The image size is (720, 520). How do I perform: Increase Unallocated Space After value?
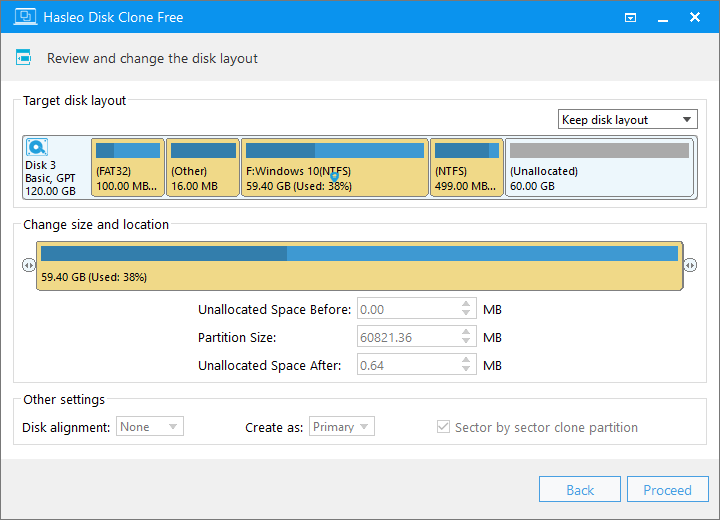[466, 360]
